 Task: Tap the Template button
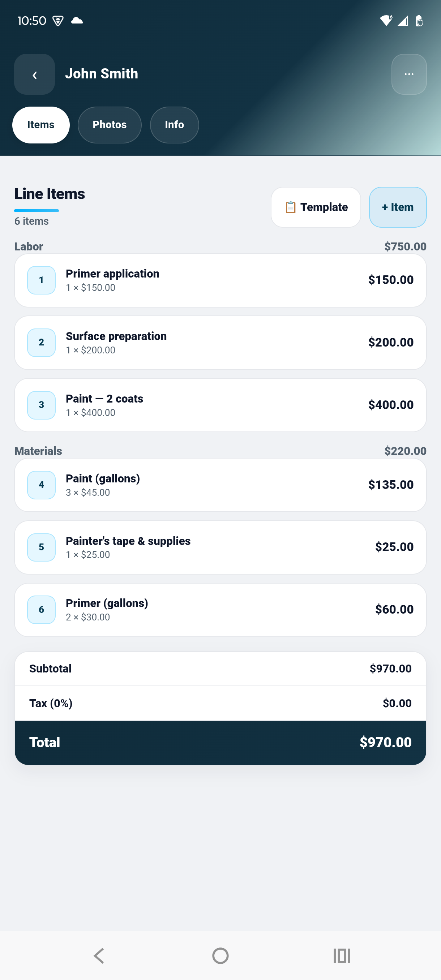(316, 207)
